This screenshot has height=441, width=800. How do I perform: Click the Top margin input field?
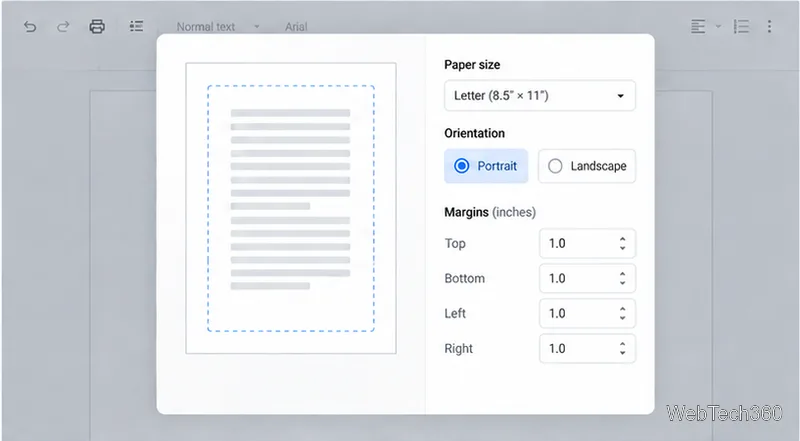point(587,243)
